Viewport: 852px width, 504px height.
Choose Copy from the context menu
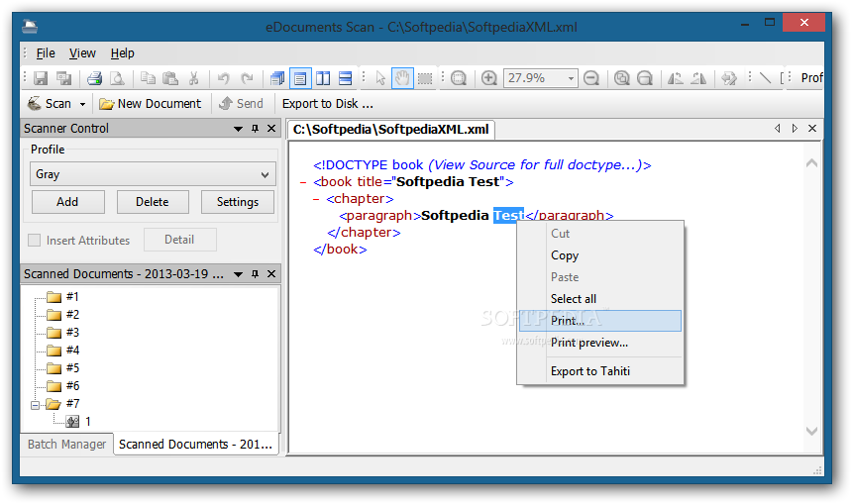coord(600,255)
